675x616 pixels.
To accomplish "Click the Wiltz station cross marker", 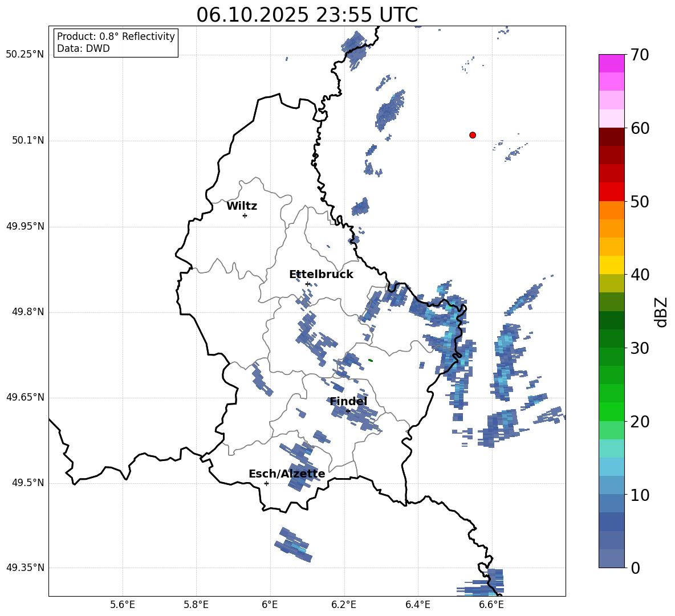I will point(245,215).
